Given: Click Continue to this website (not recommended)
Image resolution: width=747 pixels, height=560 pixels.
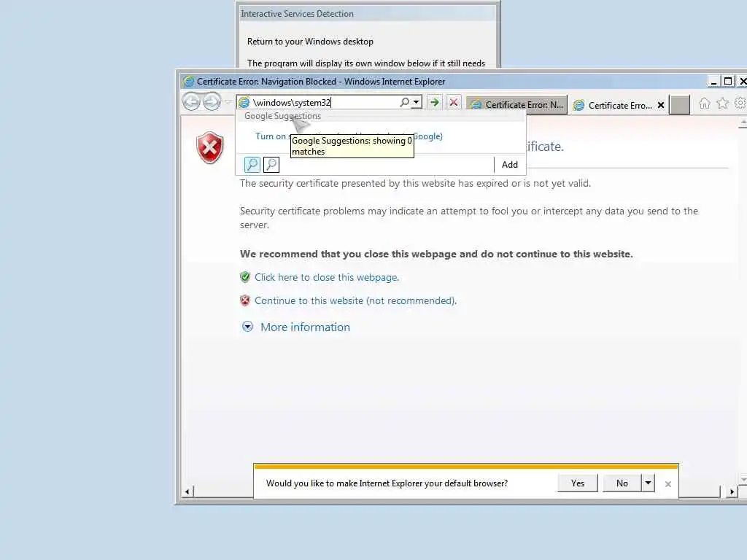Looking at the screenshot, I should [355, 300].
